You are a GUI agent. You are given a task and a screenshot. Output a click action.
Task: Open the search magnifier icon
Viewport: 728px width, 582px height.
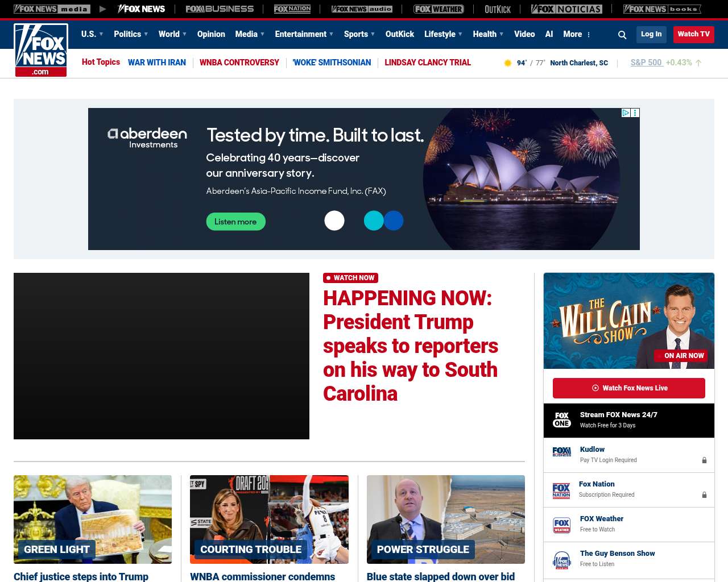pos(622,35)
